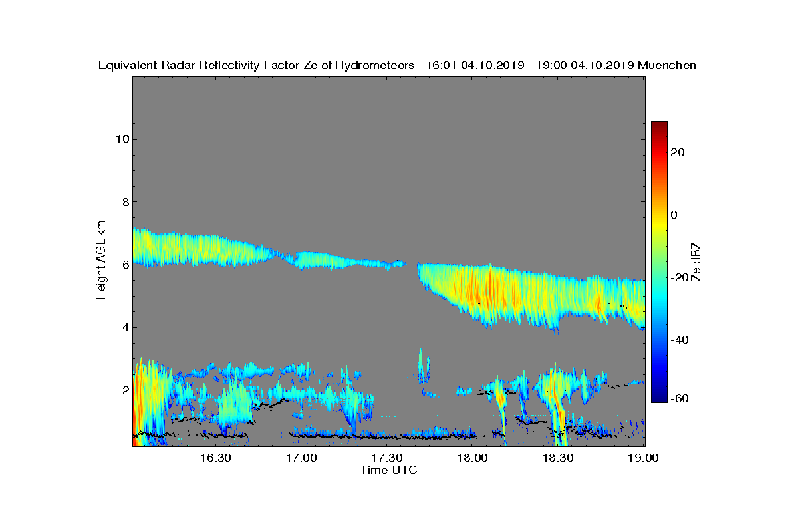The image size is (798, 532).
Task: Click the 19:00 time tick label
Action: click(x=644, y=458)
